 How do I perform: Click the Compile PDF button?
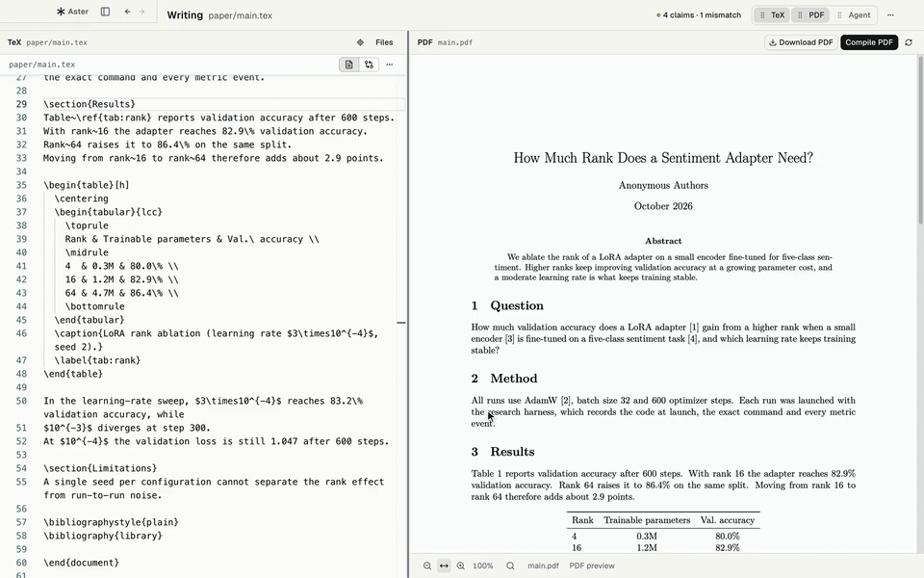pyautogui.click(x=869, y=42)
